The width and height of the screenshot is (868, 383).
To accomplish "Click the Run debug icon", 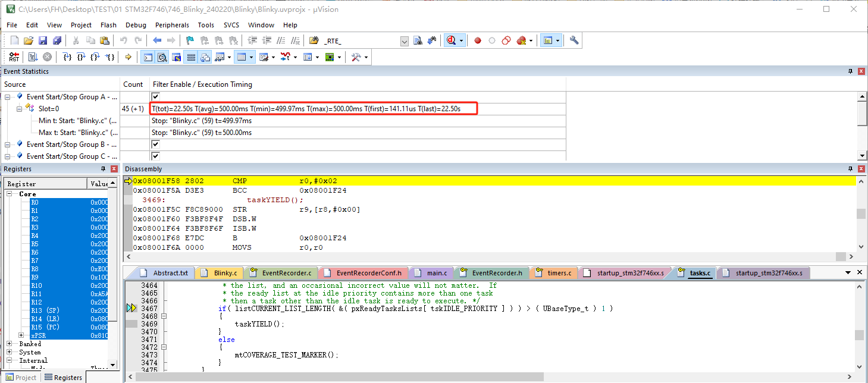I will pyautogui.click(x=33, y=57).
